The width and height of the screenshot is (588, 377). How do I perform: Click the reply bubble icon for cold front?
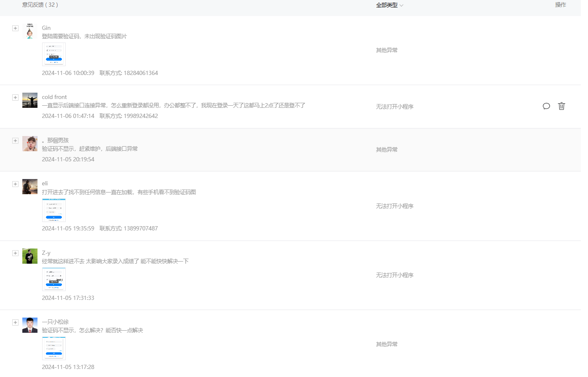click(546, 106)
